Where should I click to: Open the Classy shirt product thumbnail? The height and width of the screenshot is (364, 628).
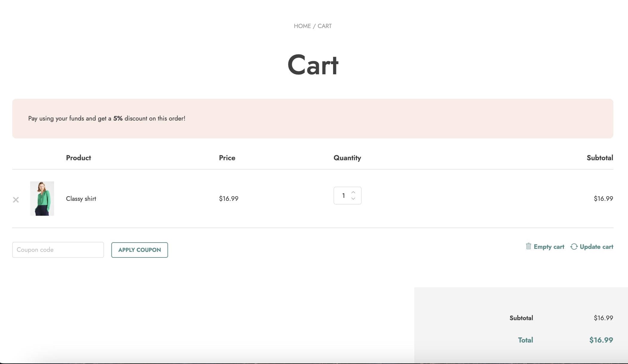pos(42,198)
